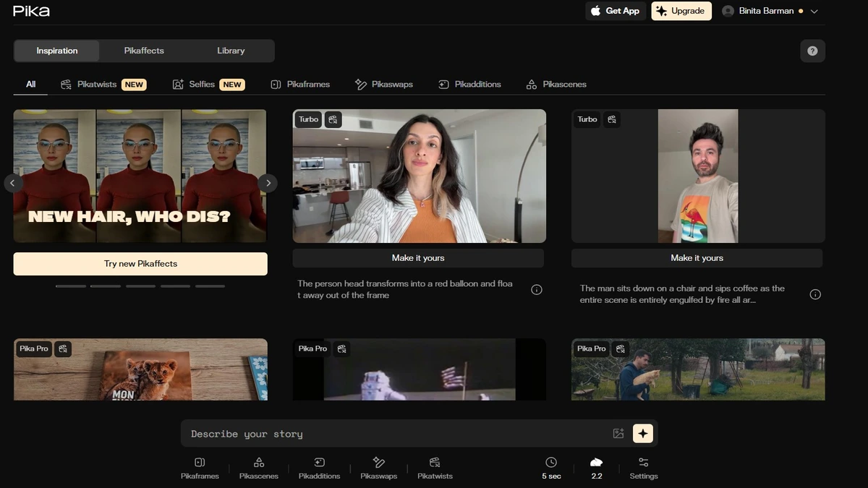Screen dimensions: 868x488
Task: Open the help question mark icon
Action: point(812,51)
